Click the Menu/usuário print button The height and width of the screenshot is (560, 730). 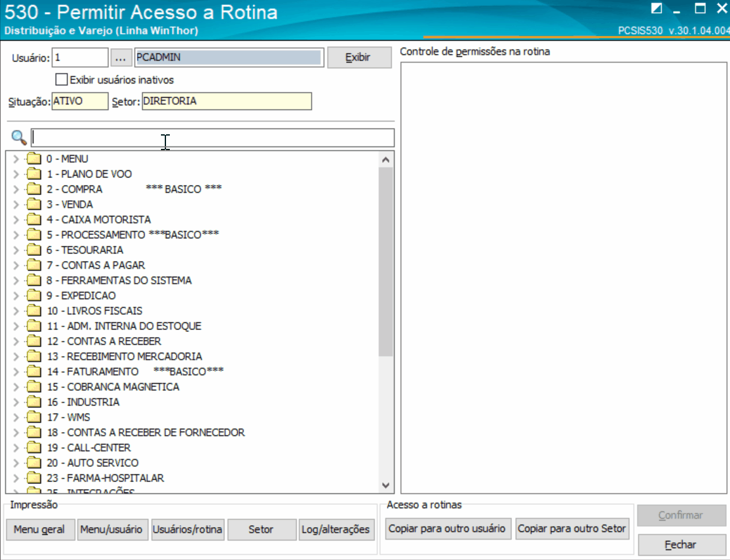pos(112,530)
